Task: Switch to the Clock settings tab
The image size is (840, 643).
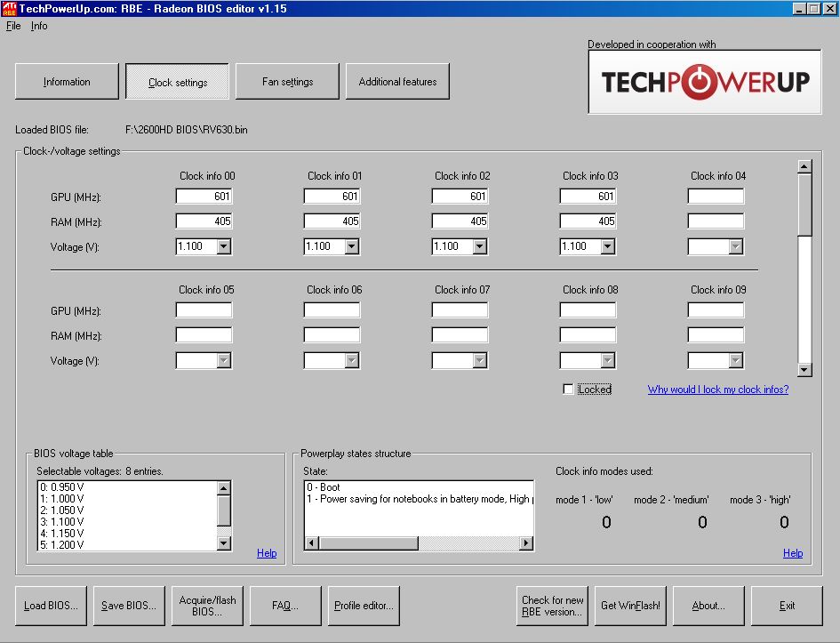Action: point(177,82)
